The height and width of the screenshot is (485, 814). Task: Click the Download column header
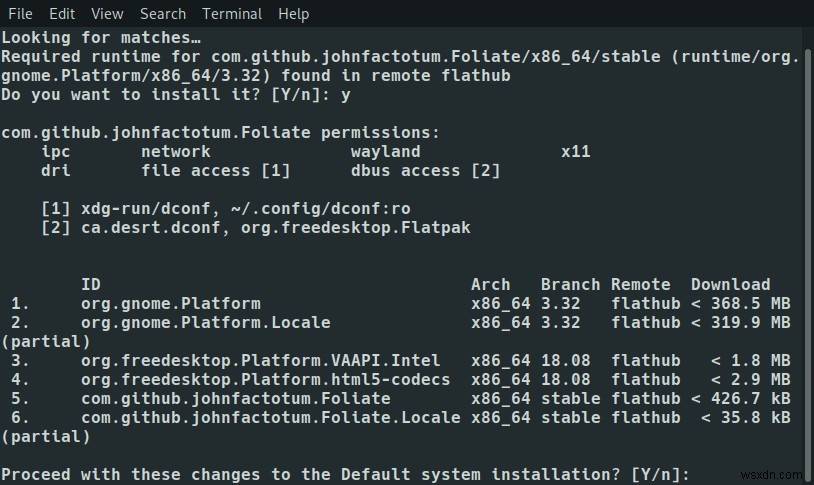coord(730,285)
